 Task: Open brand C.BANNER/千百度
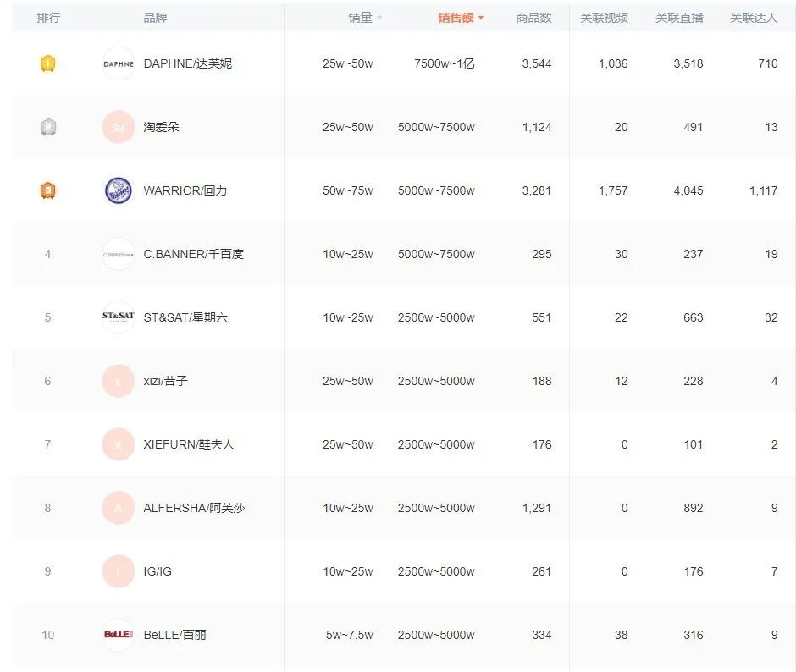[193, 254]
